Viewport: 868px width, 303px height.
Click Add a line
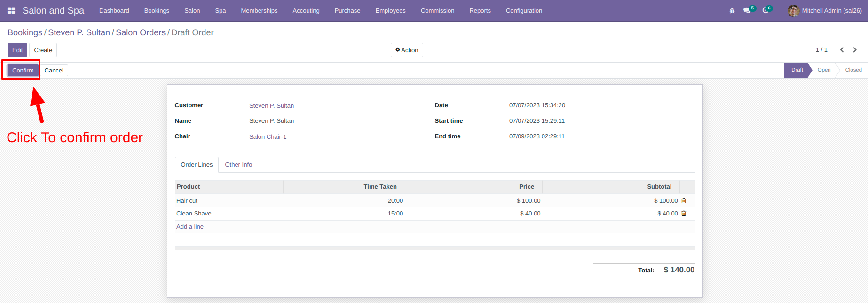pos(190,226)
